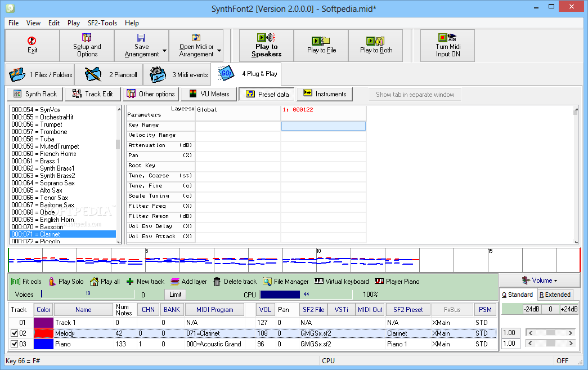The width and height of the screenshot is (588, 370).
Task: Click the purple color swatch of Track 1
Action: click(43, 323)
